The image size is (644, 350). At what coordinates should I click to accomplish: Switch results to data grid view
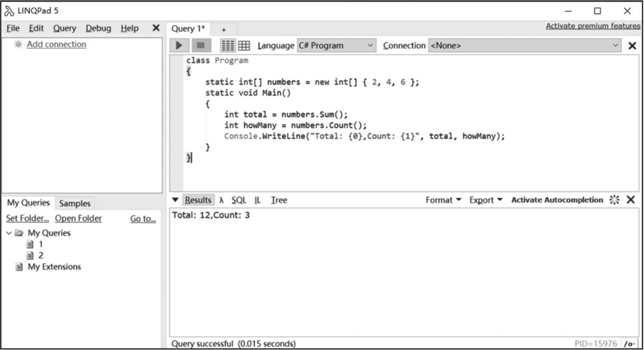(244, 46)
